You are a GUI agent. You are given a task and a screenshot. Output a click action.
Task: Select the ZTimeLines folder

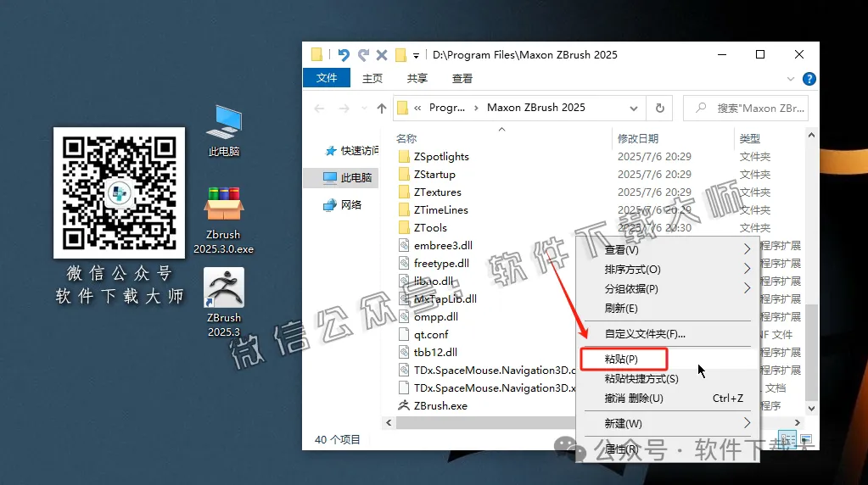[440, 209]
